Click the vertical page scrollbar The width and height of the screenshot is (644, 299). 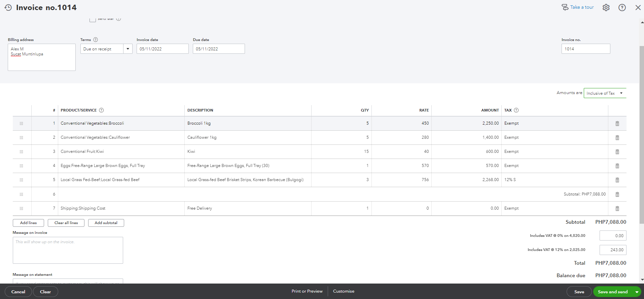click(641, 134)
